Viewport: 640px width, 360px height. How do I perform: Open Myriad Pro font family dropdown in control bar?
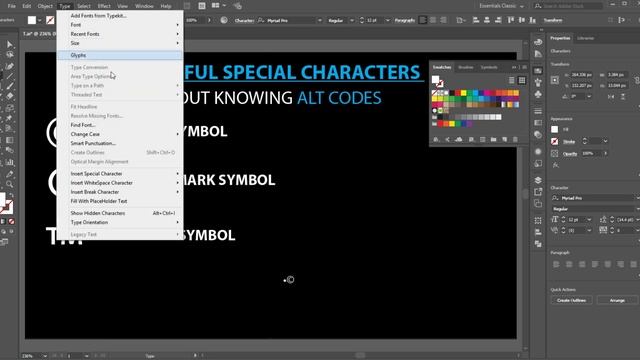[320, 20]
